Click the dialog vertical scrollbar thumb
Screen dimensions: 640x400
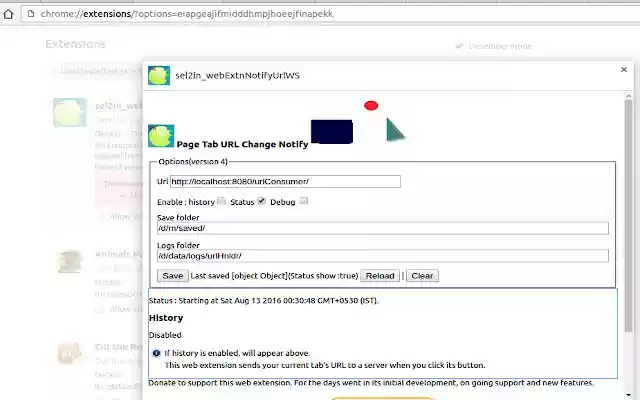click(629, 216)
